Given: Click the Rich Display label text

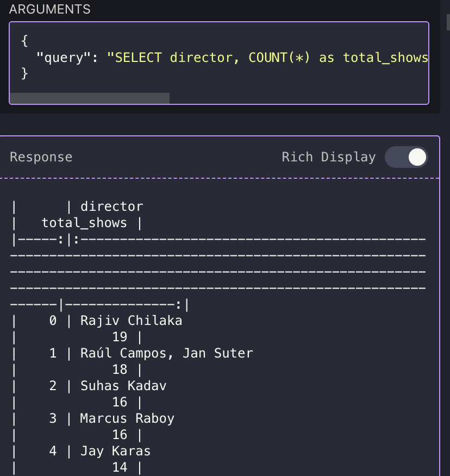Looking at the screenshot, I should coord(328,158).
